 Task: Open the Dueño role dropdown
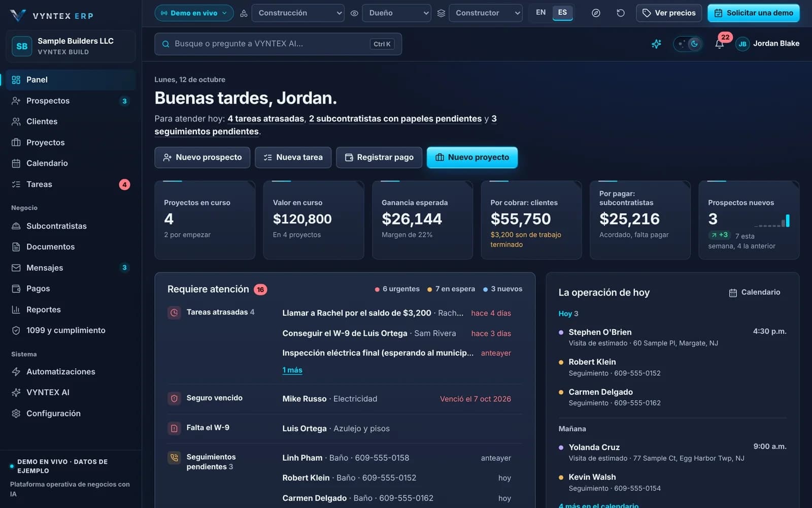(396, 13)
